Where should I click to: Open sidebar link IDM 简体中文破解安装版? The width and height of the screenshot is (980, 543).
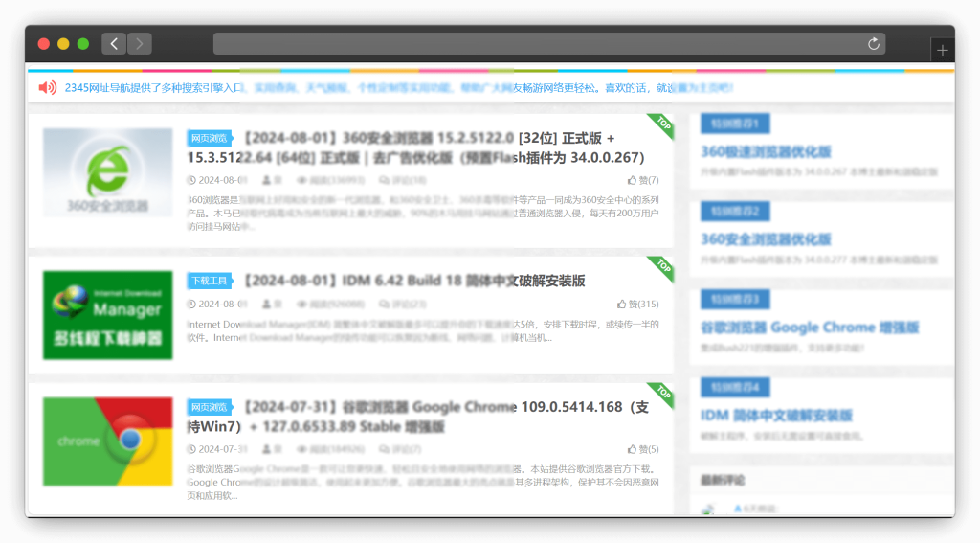click(776, 416)
